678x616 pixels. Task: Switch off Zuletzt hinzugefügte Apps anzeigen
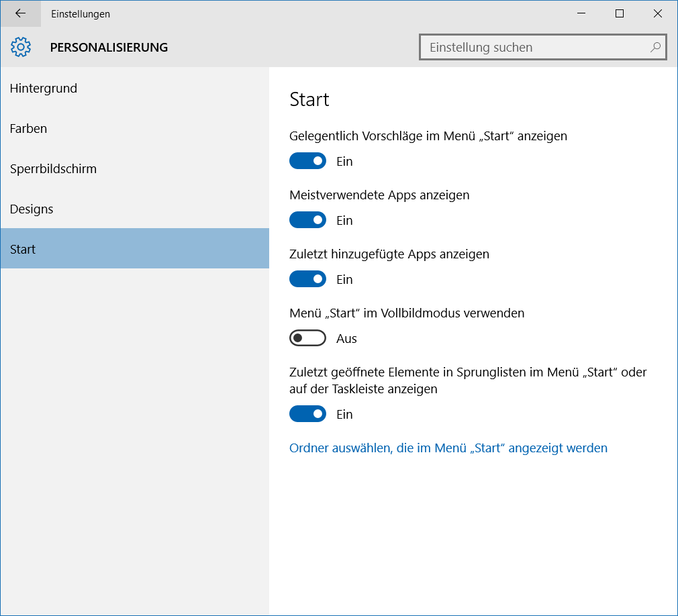click(307, 279)
